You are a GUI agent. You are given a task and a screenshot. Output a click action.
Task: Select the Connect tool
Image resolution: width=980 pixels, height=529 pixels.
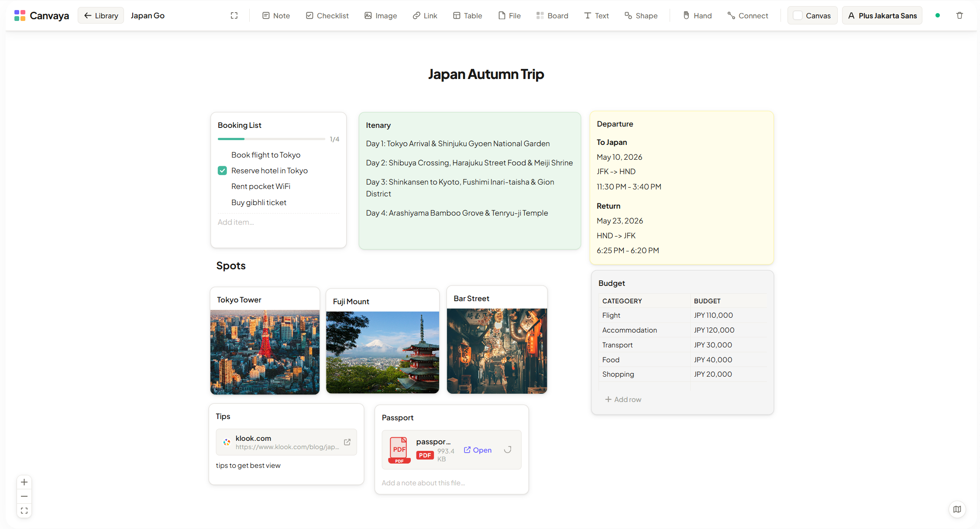click(x=748, y=16)
